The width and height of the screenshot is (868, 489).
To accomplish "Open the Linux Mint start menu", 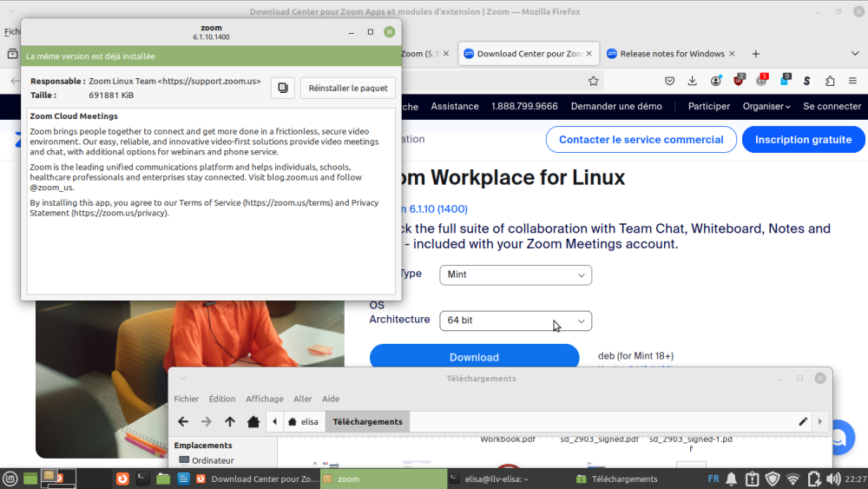I will (x=10, y=479).
